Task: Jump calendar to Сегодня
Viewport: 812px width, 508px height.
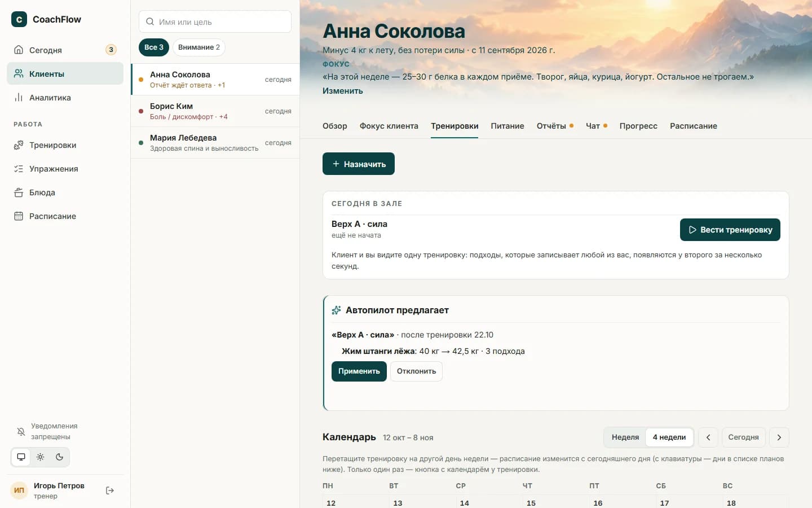Action: (743, 437)
